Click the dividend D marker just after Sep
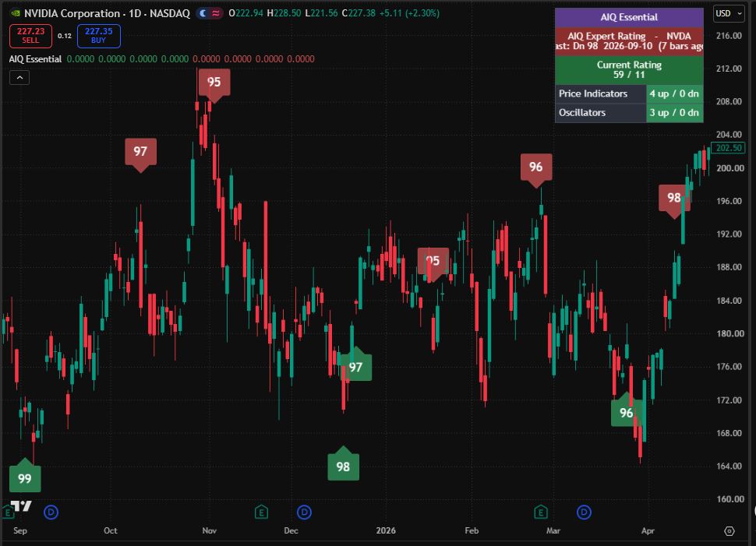 [51, 512]
